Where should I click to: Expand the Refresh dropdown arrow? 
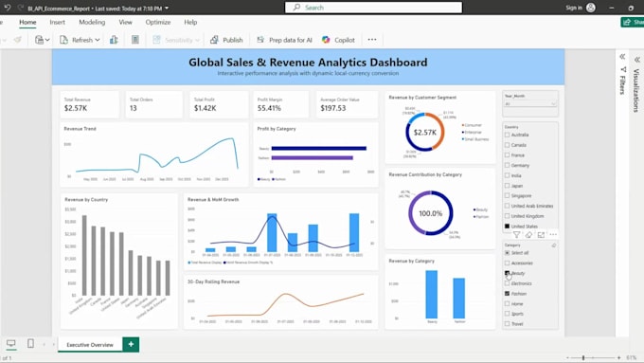tap(98, 40)
